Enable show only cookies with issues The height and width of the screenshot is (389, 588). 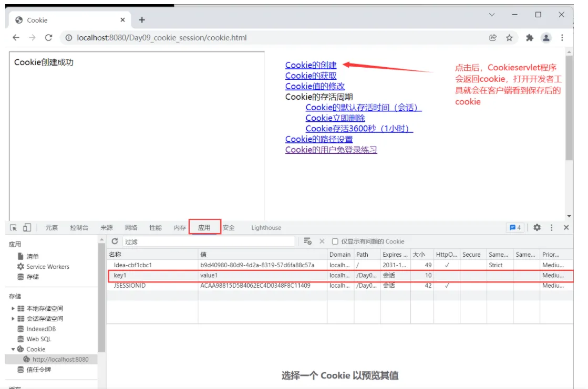(335, 241)
